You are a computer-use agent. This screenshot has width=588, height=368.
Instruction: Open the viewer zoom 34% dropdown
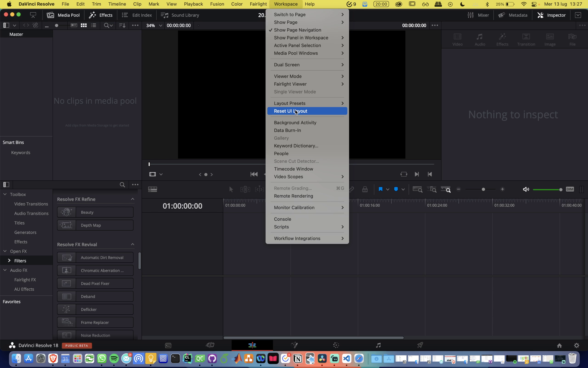click(154, 25)
